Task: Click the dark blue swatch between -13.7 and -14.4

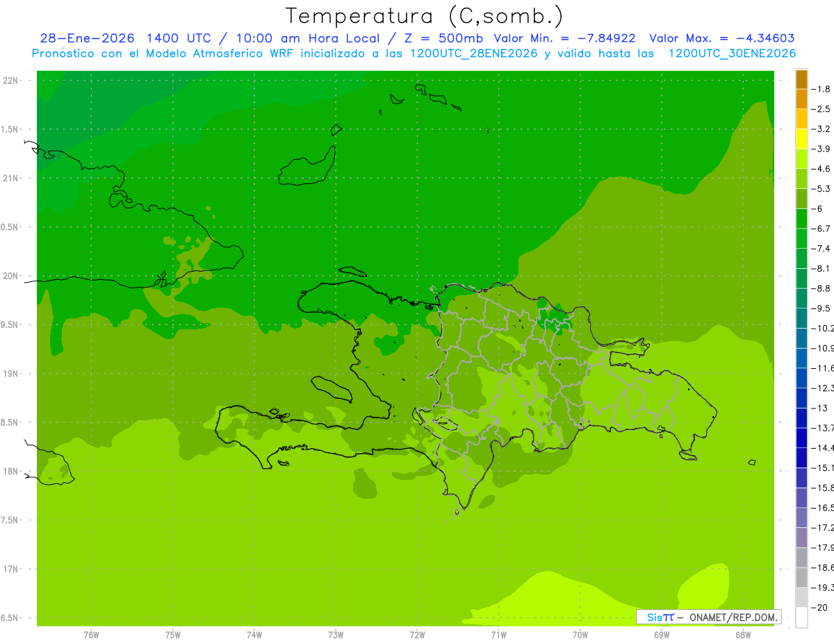Action: [801, 438]
